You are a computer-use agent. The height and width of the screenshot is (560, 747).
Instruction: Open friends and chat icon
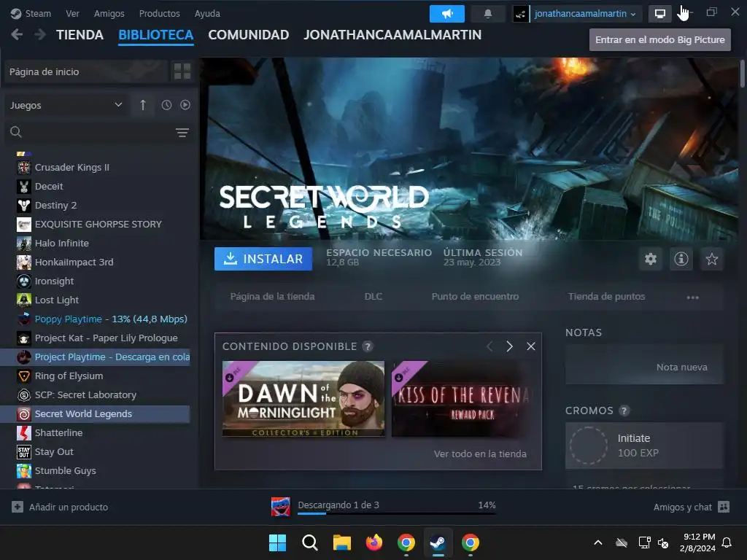click(724, 507)
